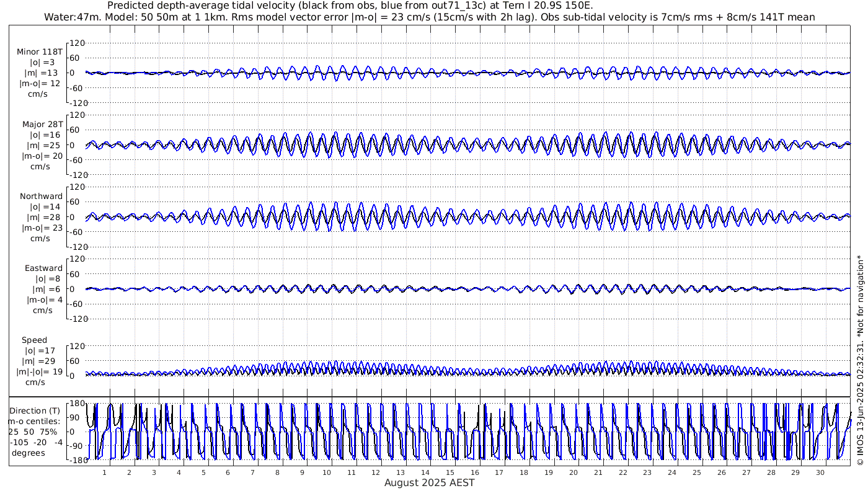Click the '180' tick on Direction axis
The height and width of the screenshot is (496, 868).
click(77, 404)
